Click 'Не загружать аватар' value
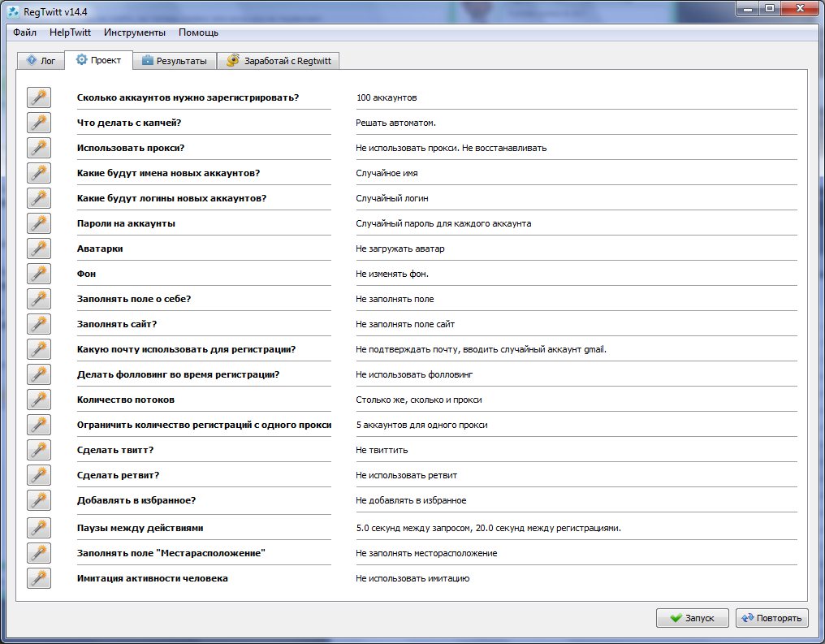This screenshot has width=825, height=644. point(400,249)
